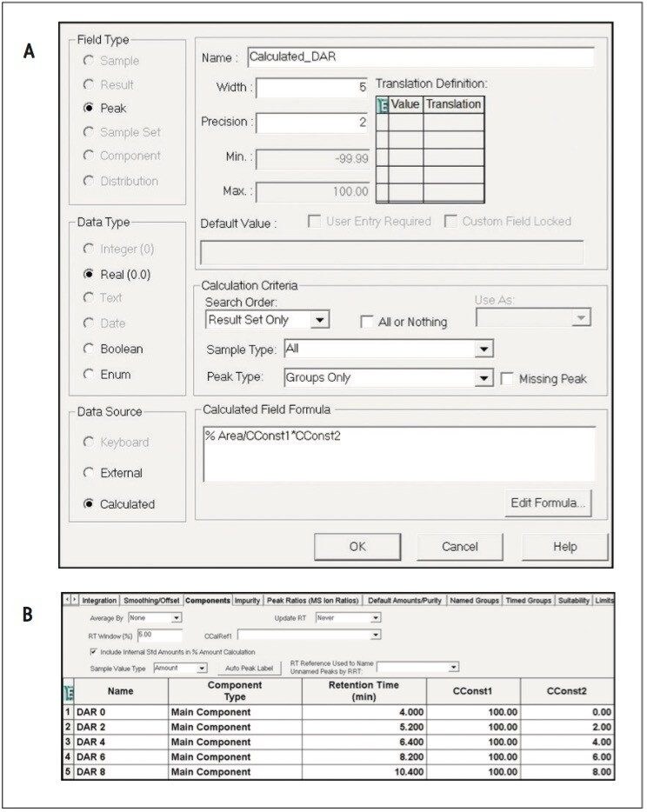Expand the Sample Type dropdown arrow
This screenshot has height=812, width=647.
point(484,349)
